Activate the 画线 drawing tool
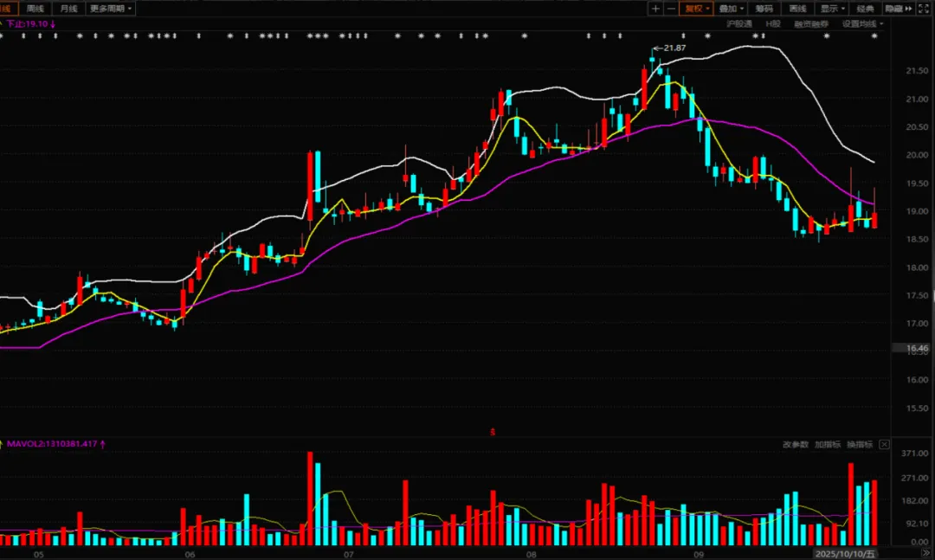935x560 pixels. [797, 9]
